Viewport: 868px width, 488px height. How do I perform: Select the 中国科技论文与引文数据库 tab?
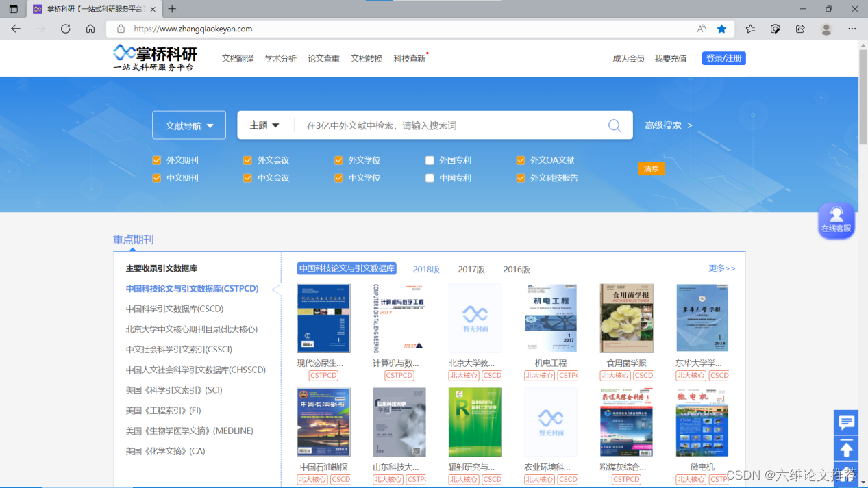coord(347,268)
